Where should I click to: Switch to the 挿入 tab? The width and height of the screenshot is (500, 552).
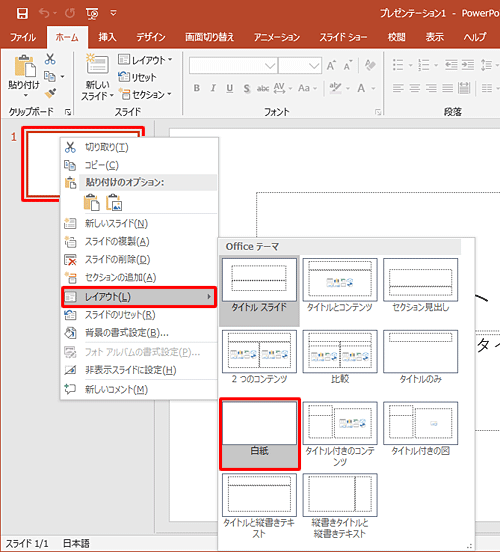pos(107,37)
